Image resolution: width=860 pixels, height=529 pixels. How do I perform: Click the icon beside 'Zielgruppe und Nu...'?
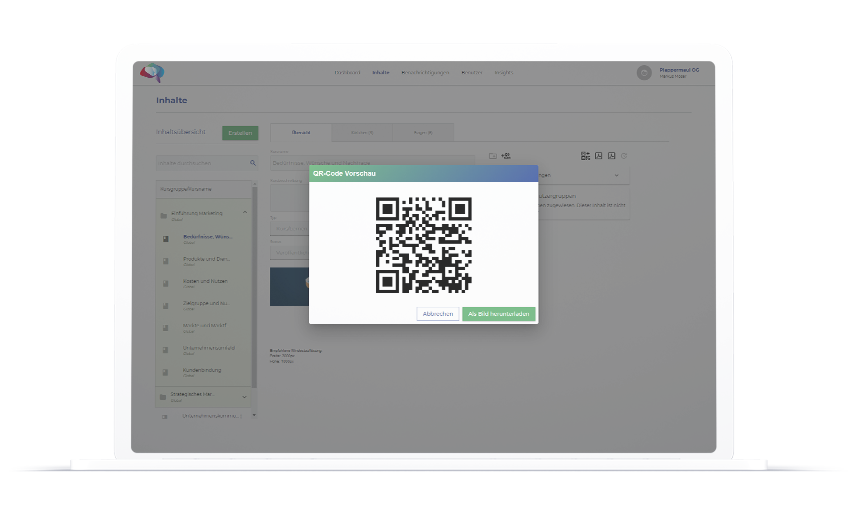[x=166, y=305]
